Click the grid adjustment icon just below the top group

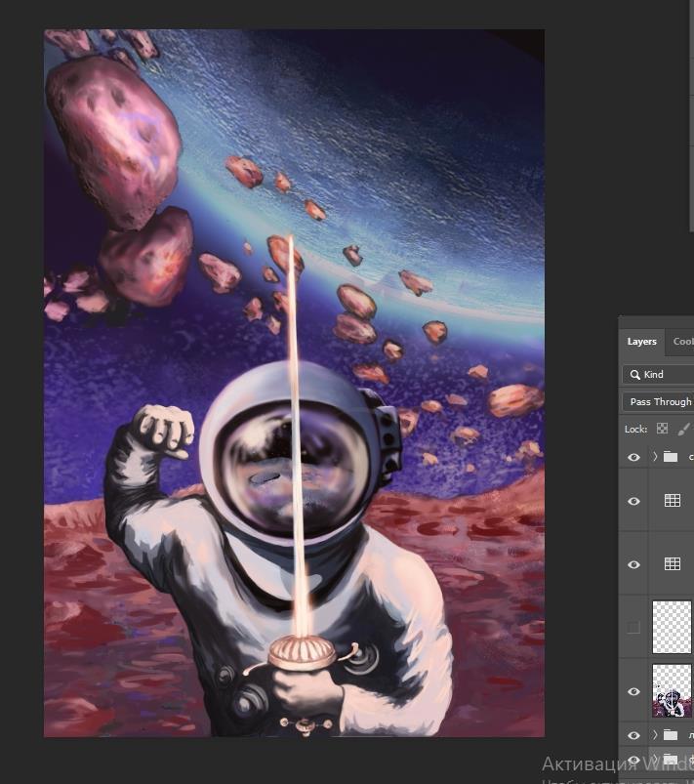(672, 501)
